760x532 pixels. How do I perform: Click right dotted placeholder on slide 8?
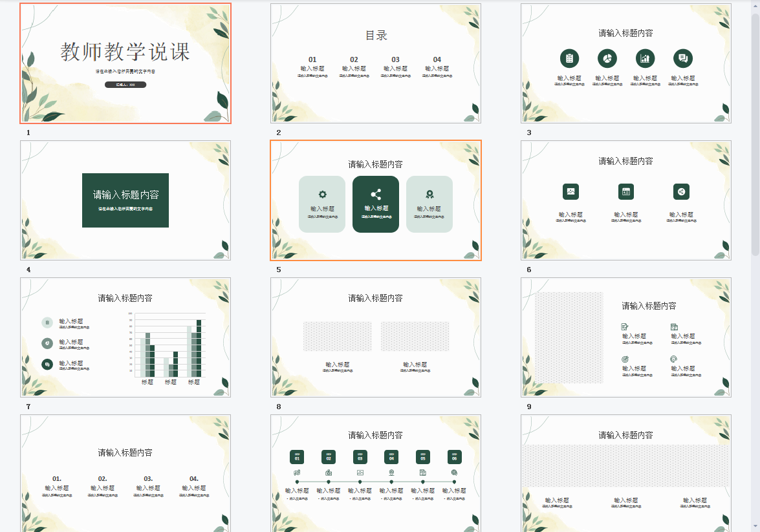point(415,336)
